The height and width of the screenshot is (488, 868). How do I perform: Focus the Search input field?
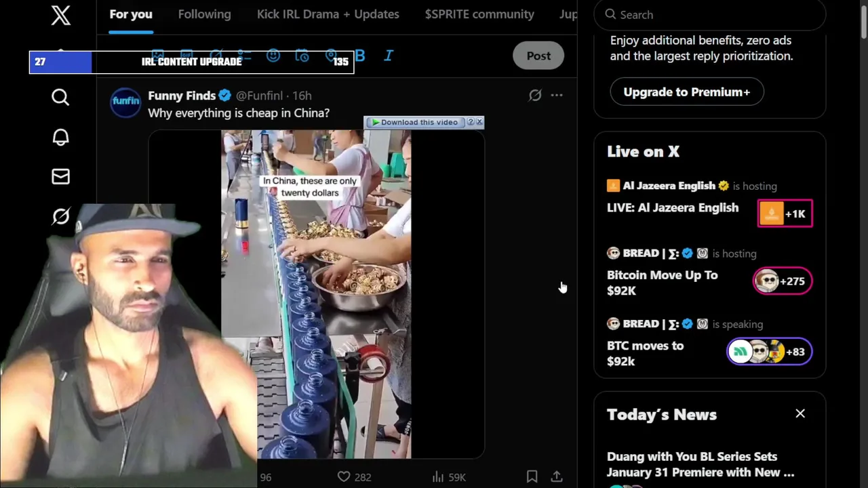pos(709,14)
